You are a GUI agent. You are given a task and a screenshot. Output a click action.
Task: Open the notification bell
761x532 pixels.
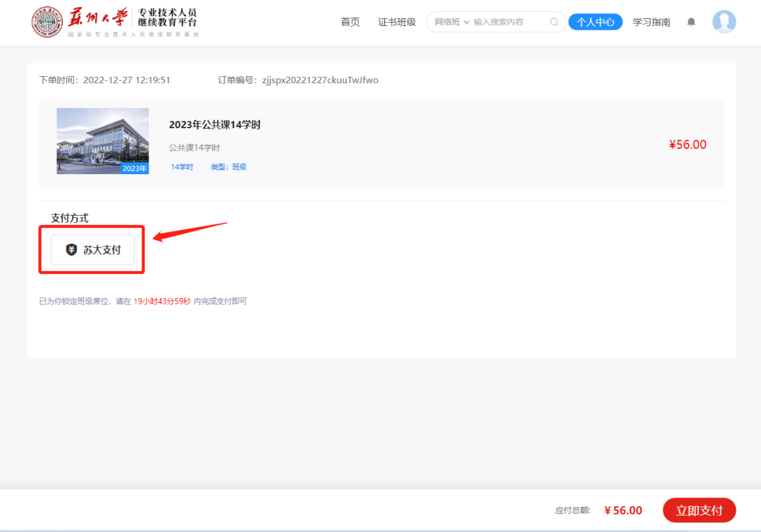(691, 22)
